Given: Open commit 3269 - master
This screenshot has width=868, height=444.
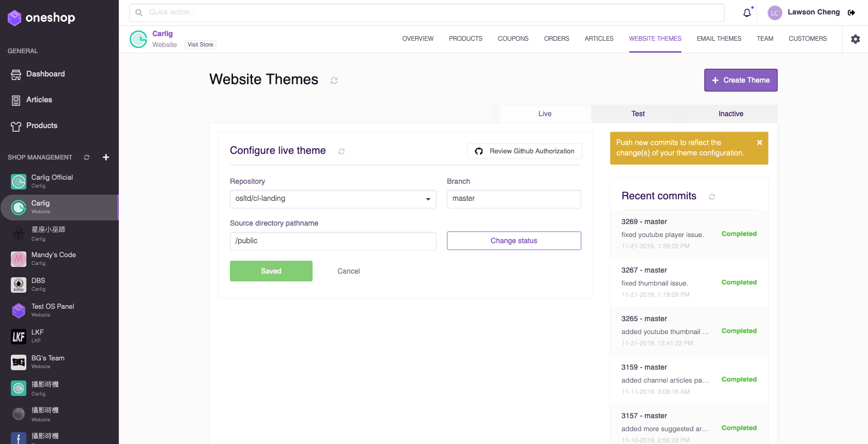Looking at the screenshot, I should click(x=689, y=234).
